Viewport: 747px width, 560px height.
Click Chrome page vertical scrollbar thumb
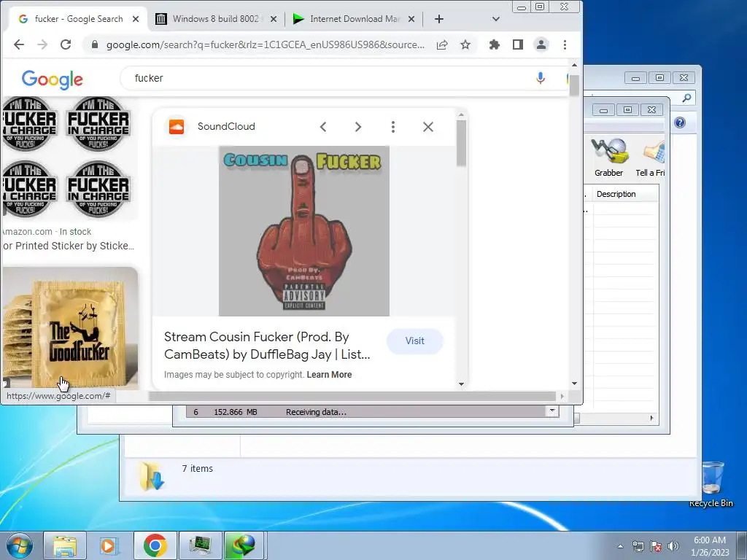tap(574, 86)
